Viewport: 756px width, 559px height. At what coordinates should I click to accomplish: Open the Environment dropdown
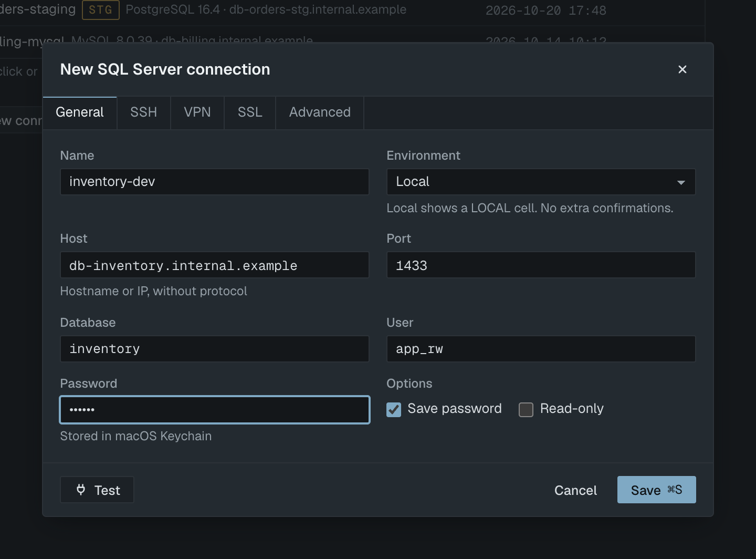pyautogui.click(x=541, y=182)
